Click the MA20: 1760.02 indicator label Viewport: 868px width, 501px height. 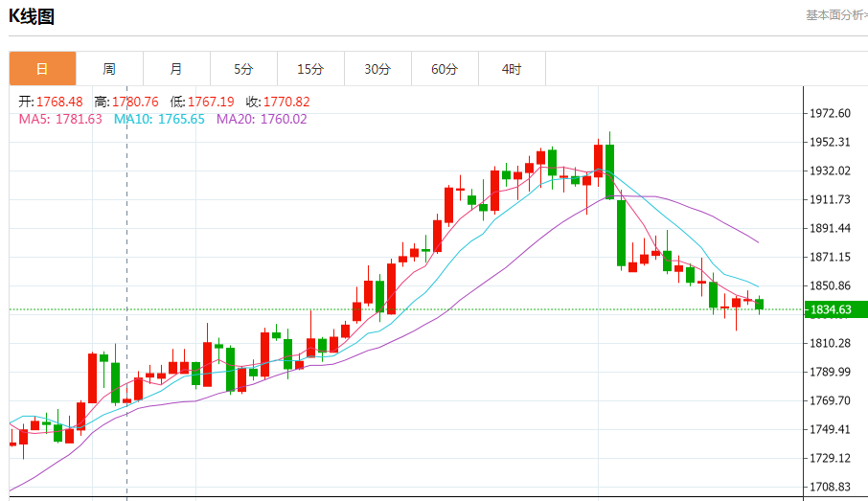point(262,119)
